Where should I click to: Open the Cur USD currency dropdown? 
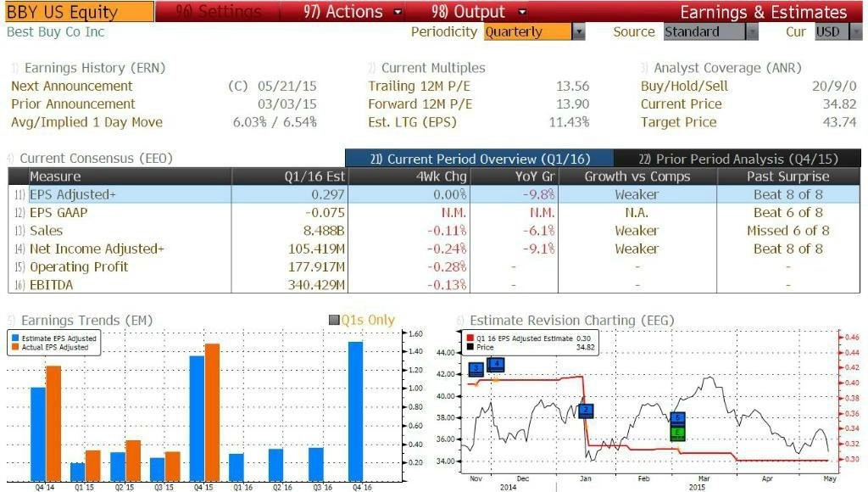pos(838,31)
